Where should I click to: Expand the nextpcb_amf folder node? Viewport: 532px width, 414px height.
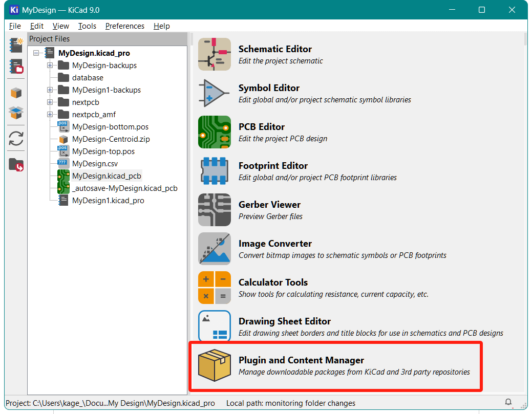(50, 115)
